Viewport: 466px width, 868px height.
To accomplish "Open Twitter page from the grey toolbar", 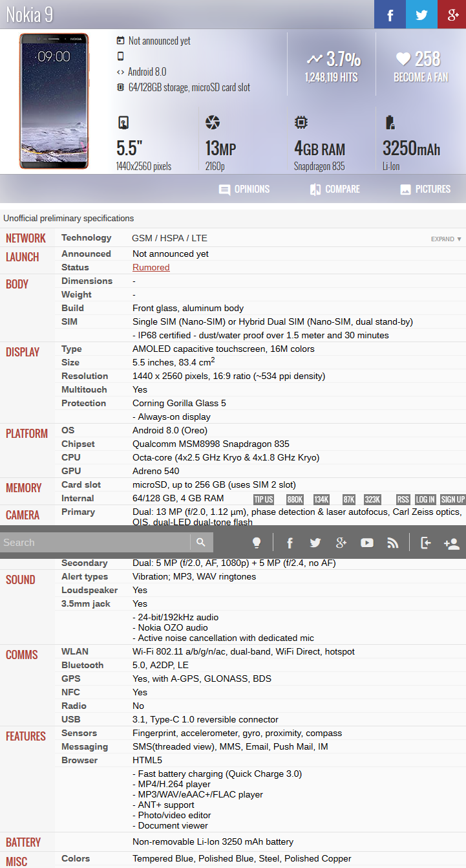I will point(315,543).
